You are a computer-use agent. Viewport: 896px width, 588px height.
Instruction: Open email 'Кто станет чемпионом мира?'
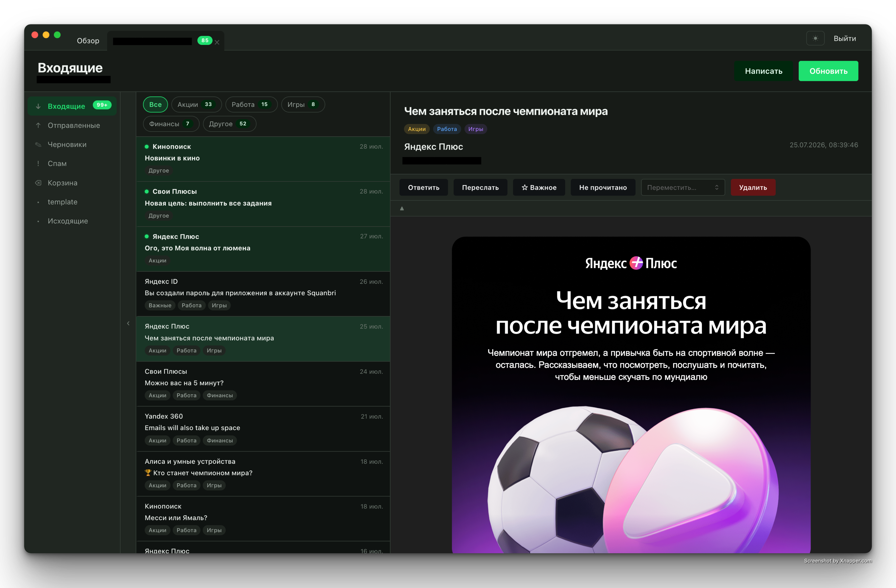(x=263, y=474)
